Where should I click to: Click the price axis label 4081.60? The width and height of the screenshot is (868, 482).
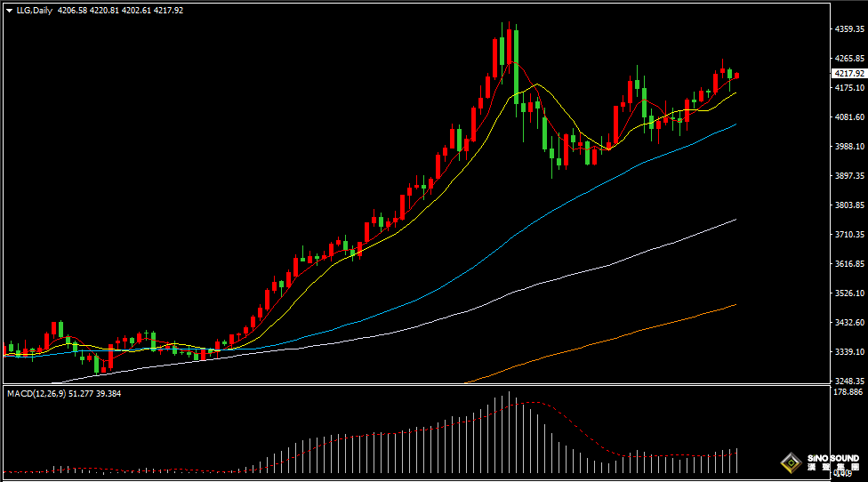[849, 116]
